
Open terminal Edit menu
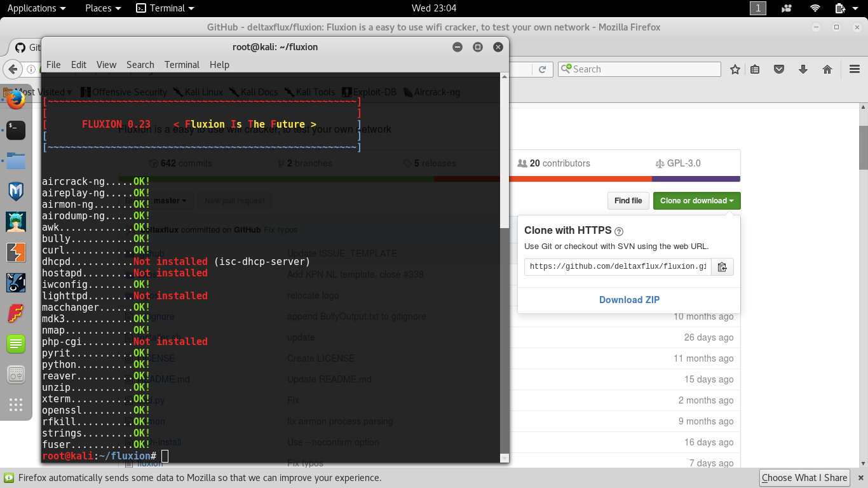79,65
